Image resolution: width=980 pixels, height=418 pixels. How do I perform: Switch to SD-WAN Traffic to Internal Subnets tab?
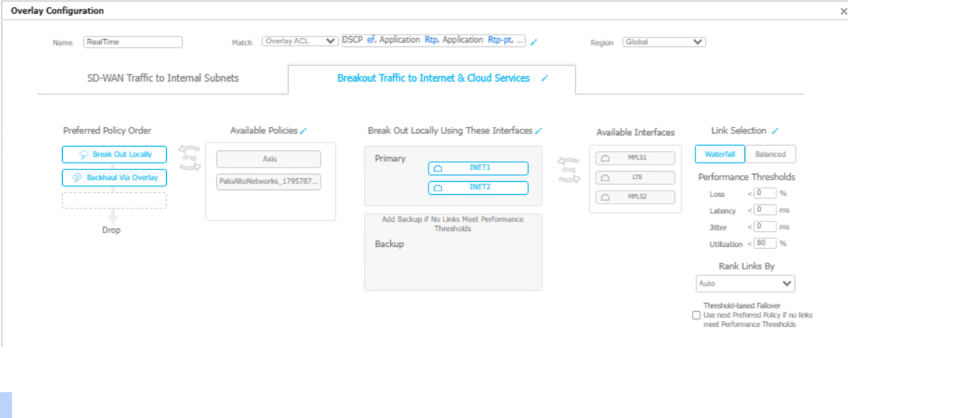[162, 78]
